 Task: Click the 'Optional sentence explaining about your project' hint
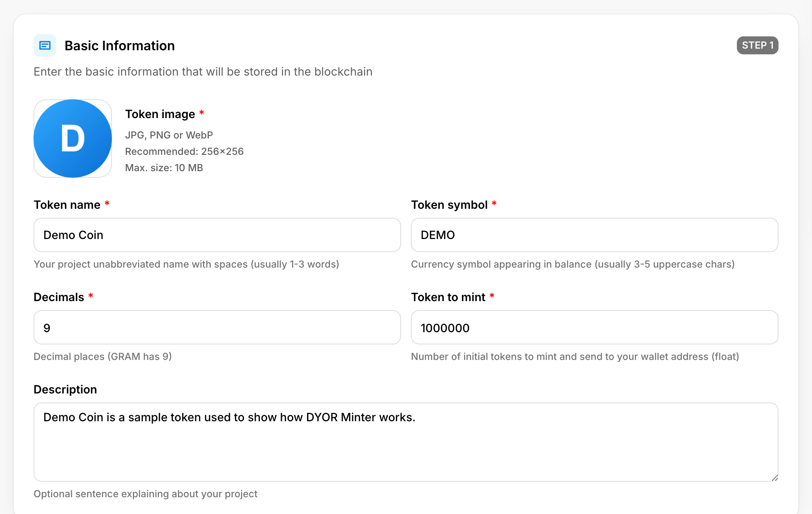click(145, 494)
